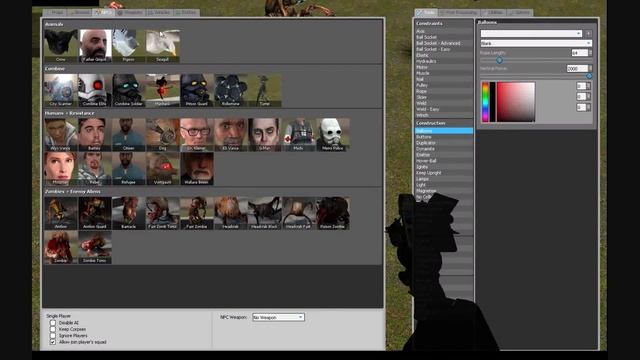Click the Vertical Force slider handle
This screenshot has width=640, height=360.
(589, 76)
